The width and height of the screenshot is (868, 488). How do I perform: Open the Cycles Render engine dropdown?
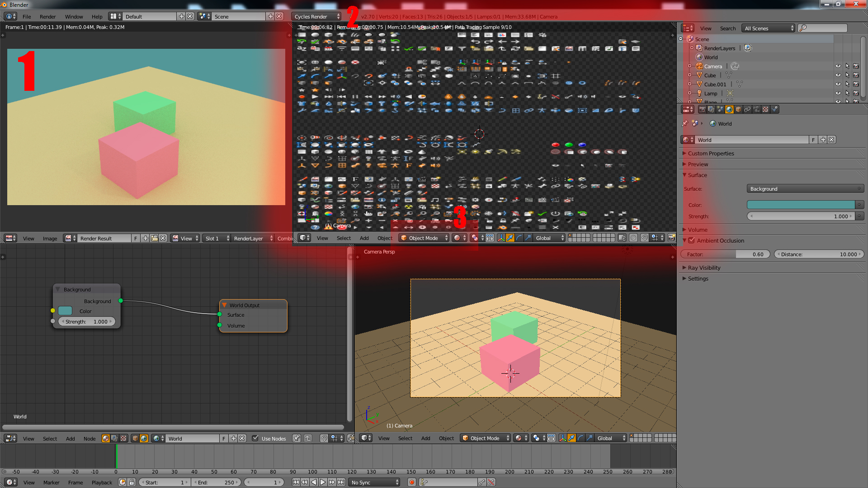316,17
